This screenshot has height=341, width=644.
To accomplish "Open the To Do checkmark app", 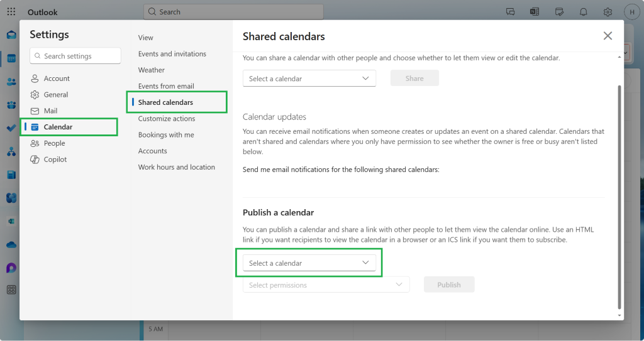I will pyautogui.click(x=11, y=129).
